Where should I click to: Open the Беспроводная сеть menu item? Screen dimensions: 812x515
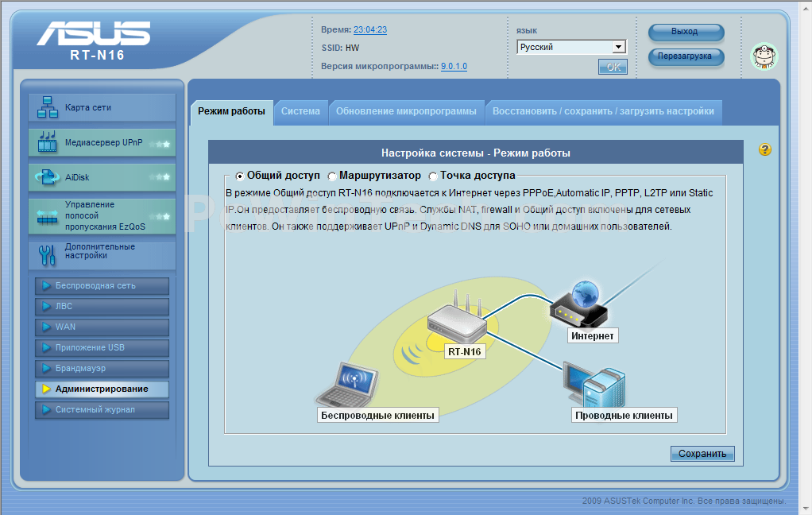pos(102,285)
